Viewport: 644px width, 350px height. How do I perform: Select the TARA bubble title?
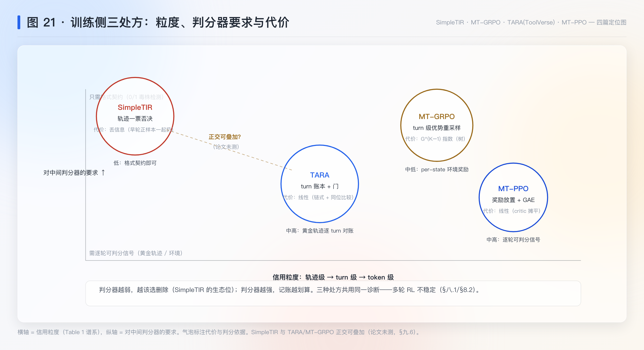pyautogui.click(x=319, y=175)
